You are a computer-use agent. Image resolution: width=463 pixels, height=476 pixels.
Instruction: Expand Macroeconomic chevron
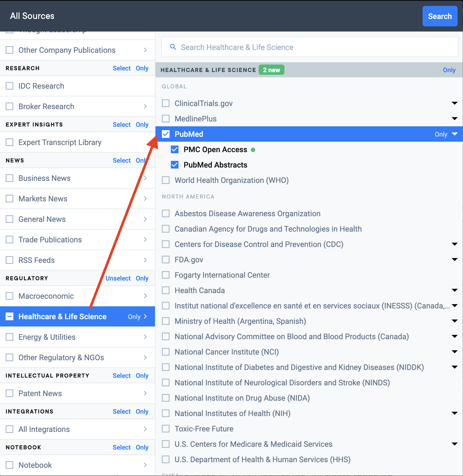pyautogui.click(x=145, y=296)
